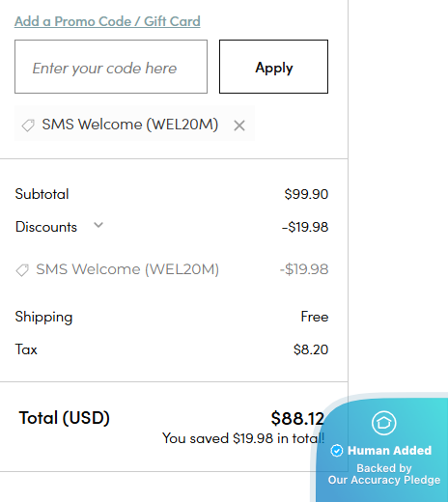Click the Apply button
448x502 pixels.
[273, 67]
